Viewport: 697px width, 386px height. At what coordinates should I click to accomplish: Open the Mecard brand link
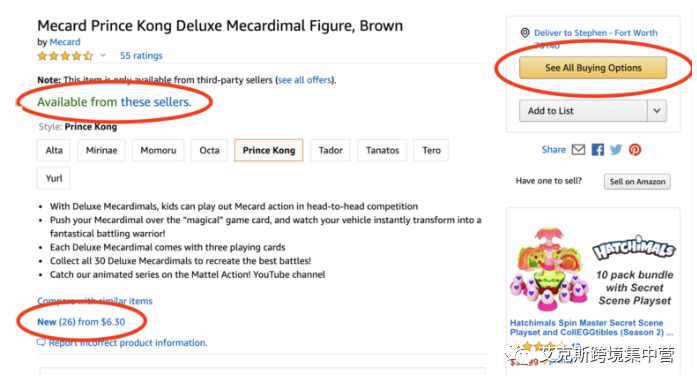(65, 42)
